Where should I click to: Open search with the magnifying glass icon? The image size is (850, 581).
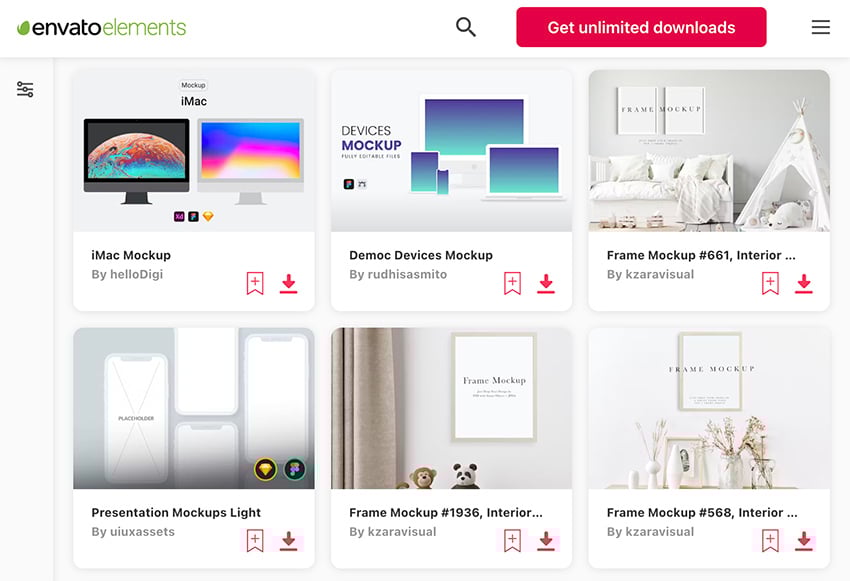(465, 27)
